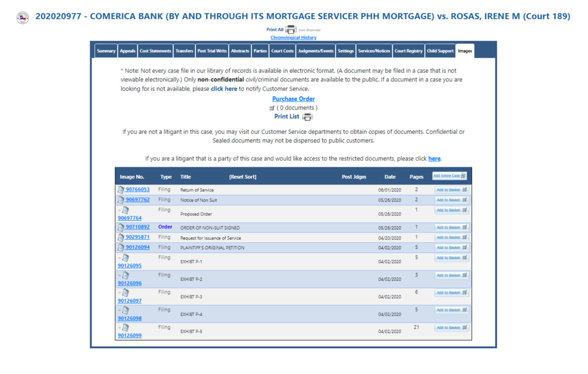Click the Post Jdgm column header
Image resolution: width=588 pixels, height=374 pixels.
coord(354,177)
